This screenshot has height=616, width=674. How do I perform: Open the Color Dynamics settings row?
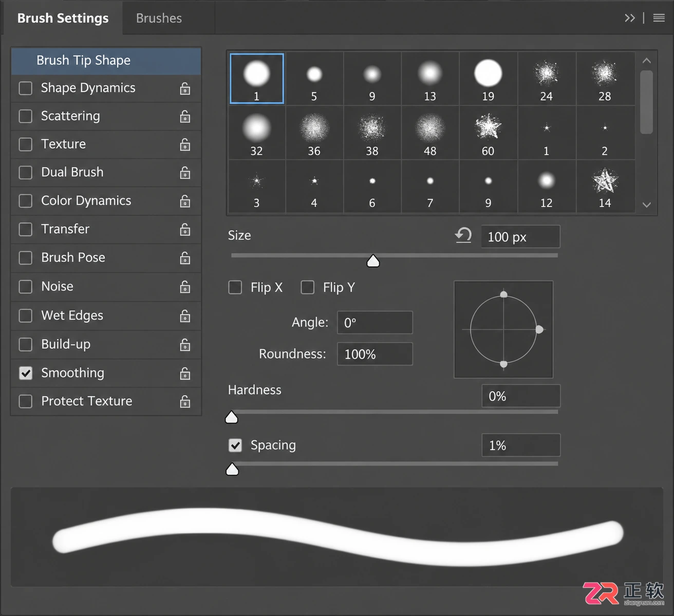click(106, 201)
